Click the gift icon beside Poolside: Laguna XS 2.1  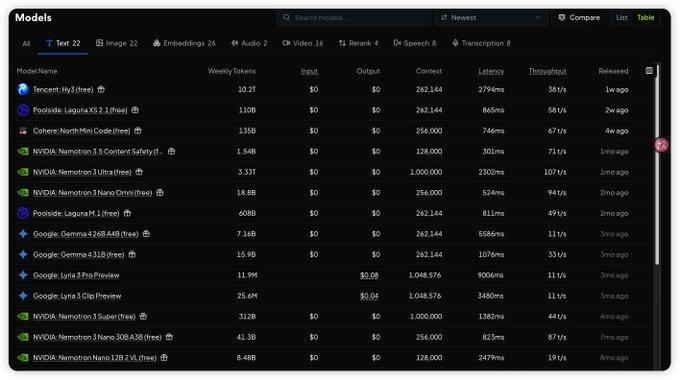click(135, 110)
